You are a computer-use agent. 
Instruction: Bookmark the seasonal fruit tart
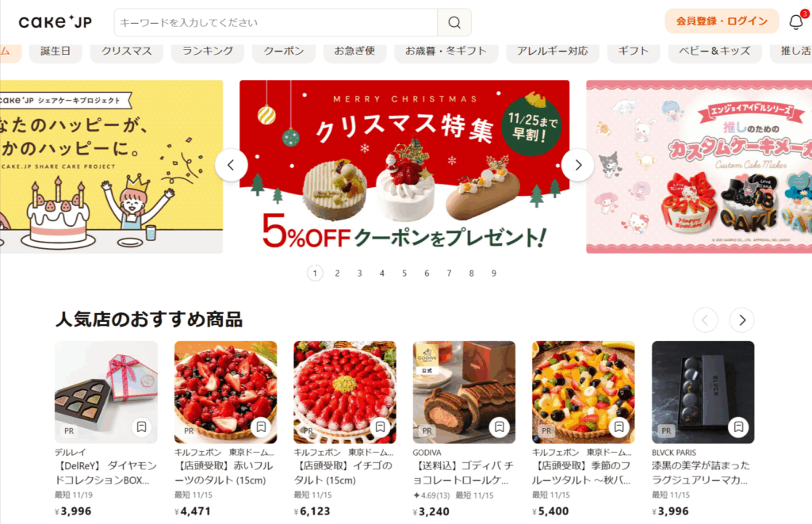click(619, 426)
